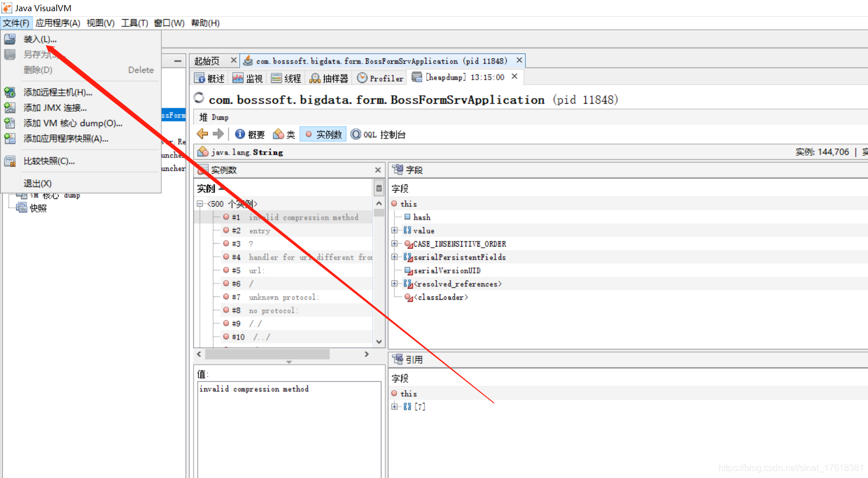Click horizontal scrollbar right arrow in instances
868x478 pixels.
[x=367, y=354]
